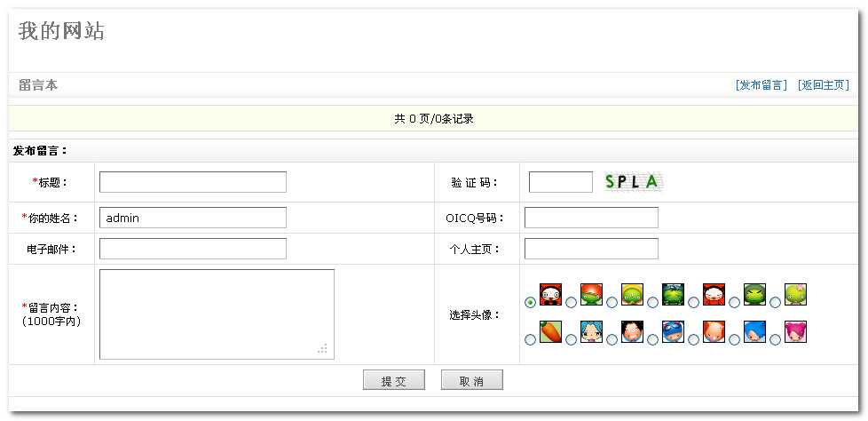Screen dimensions: 868x421
Task: Select radio button beside light-blue-haired girl avatar
Action: click(x=571, y=339)
